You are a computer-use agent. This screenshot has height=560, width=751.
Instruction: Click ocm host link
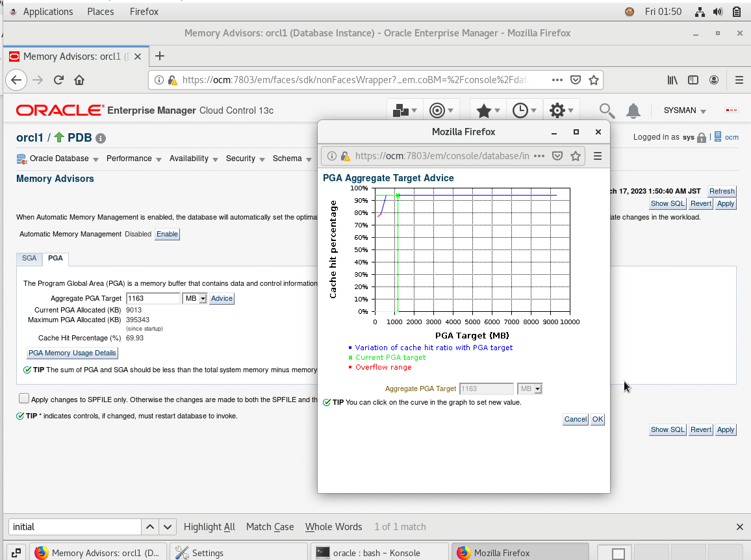point(732,138)
